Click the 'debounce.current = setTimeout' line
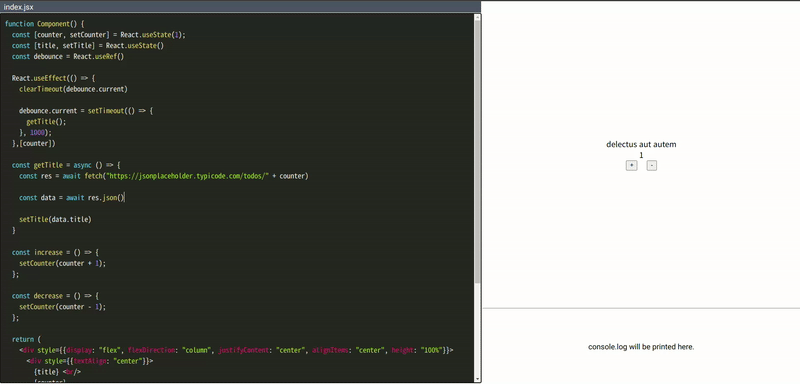Image resolution: width=800 pixels, height=384 pixels. [86, 111]
